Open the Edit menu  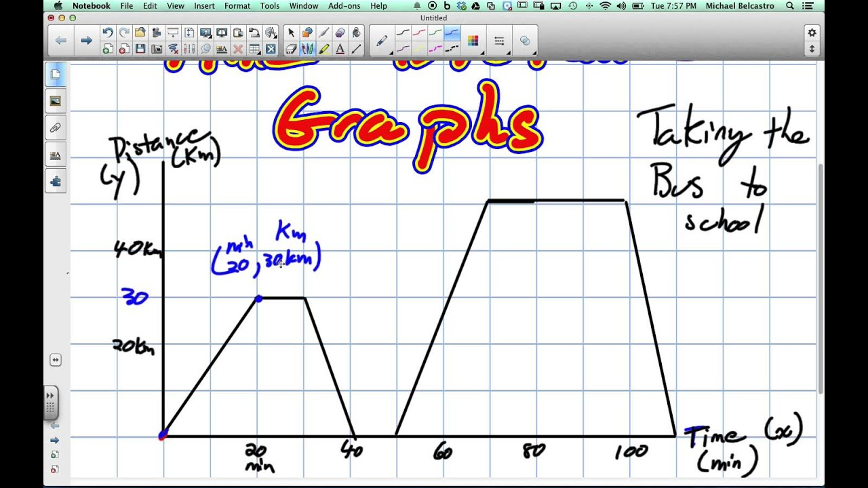coord(150,6)
